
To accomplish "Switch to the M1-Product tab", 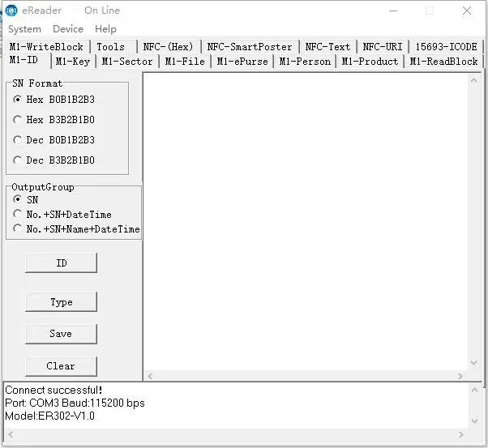I will pyautogui.click(x=370, y=62).
